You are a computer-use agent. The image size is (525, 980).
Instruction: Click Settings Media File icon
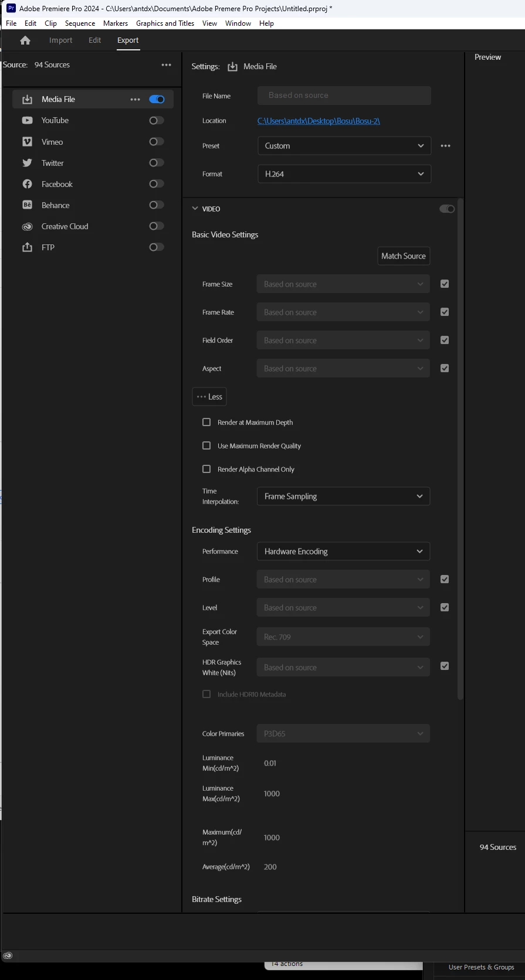tap(232, 67)
